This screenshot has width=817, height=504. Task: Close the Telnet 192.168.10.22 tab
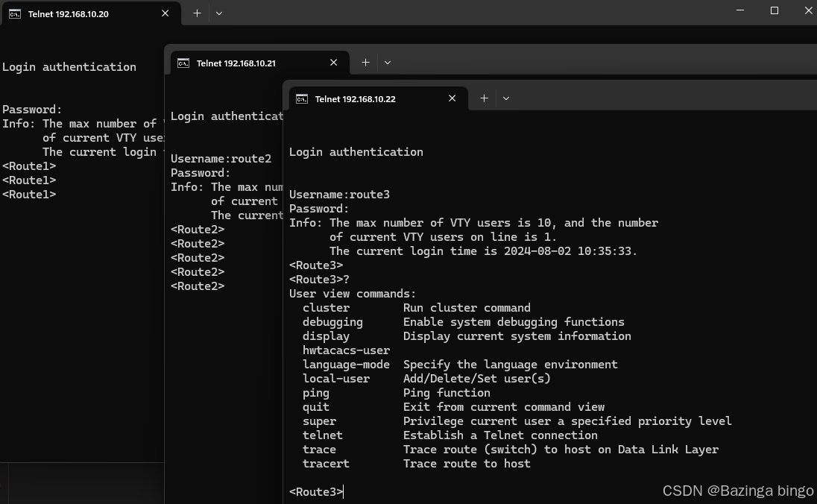(452, 98)
